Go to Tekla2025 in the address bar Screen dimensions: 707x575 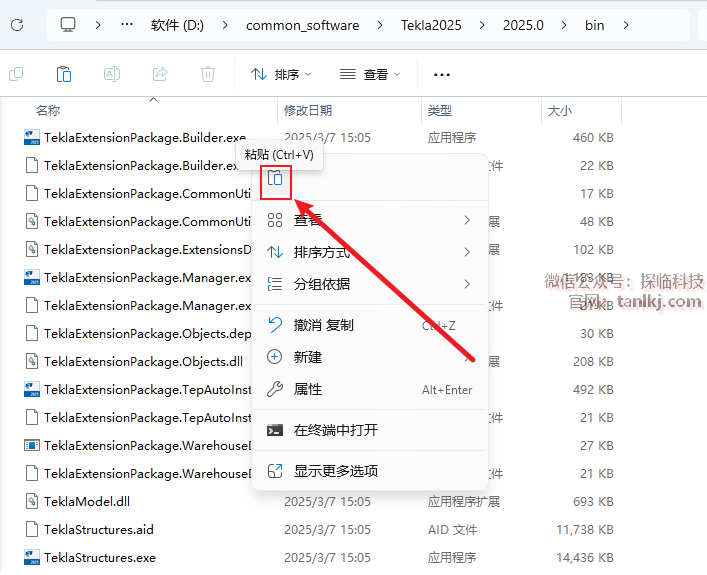tap(431, 25)
